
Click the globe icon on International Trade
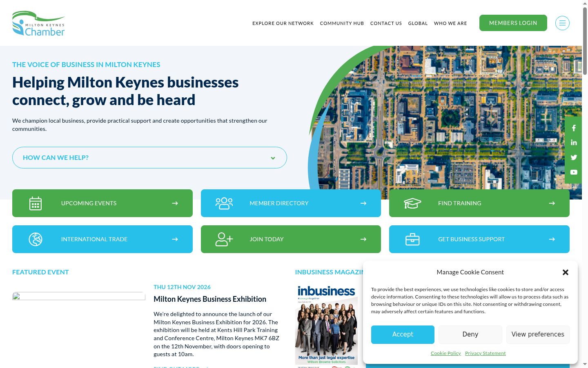36,239
